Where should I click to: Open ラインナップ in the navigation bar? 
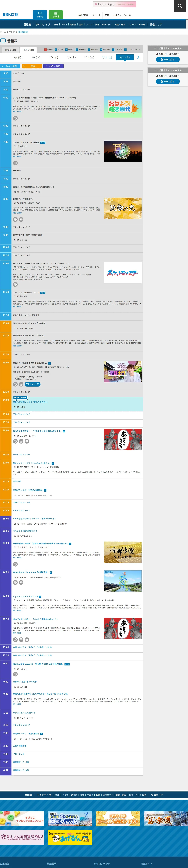pyautogui.click(x=43, y=25)
